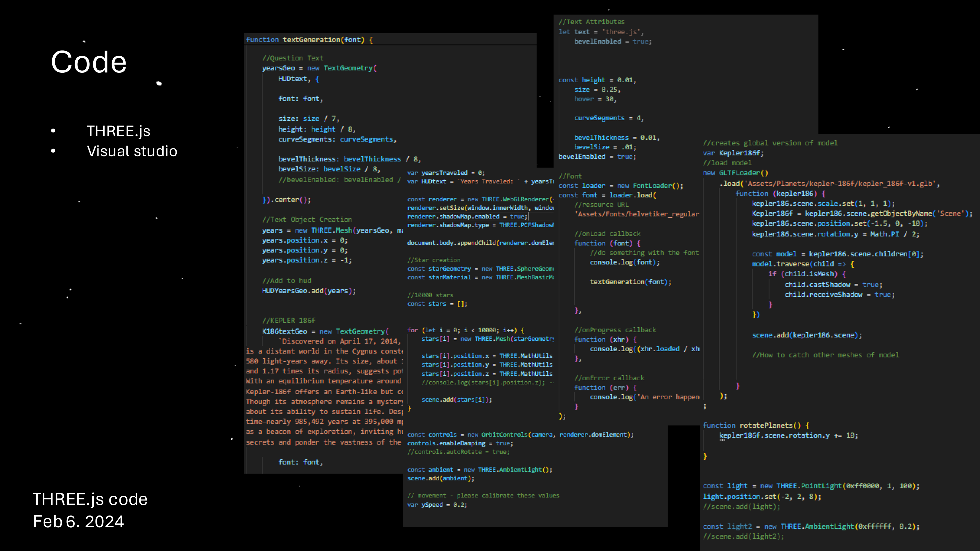980x551 pixels.
Task: Select the comment "//Star creation"
Action: coord(434,260)
